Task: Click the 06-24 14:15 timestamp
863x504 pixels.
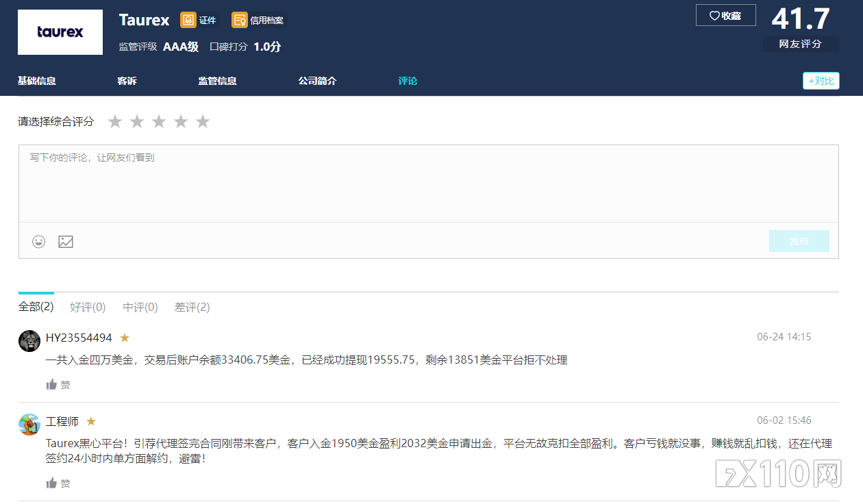Action: [x=784, y=337]
